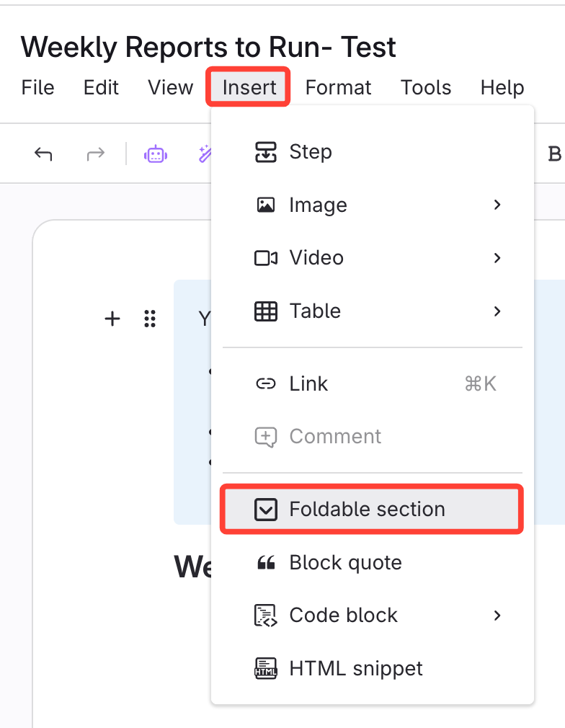Open the AI robot assistant icon

coord(156,154)
